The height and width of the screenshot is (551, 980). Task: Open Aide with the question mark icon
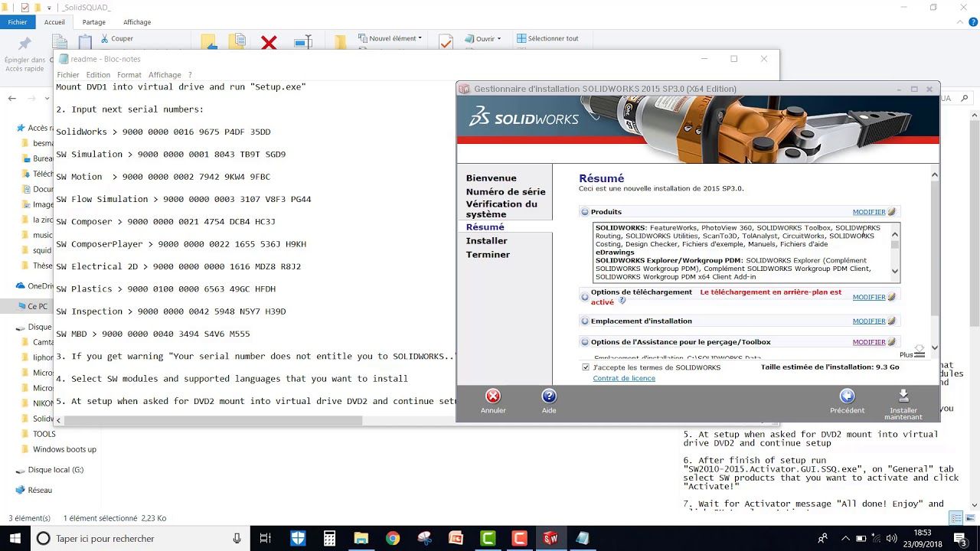[549, 396]
